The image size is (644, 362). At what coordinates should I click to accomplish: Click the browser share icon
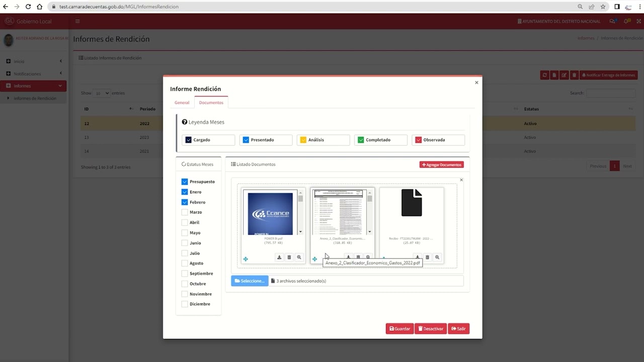tap(592, 7)
